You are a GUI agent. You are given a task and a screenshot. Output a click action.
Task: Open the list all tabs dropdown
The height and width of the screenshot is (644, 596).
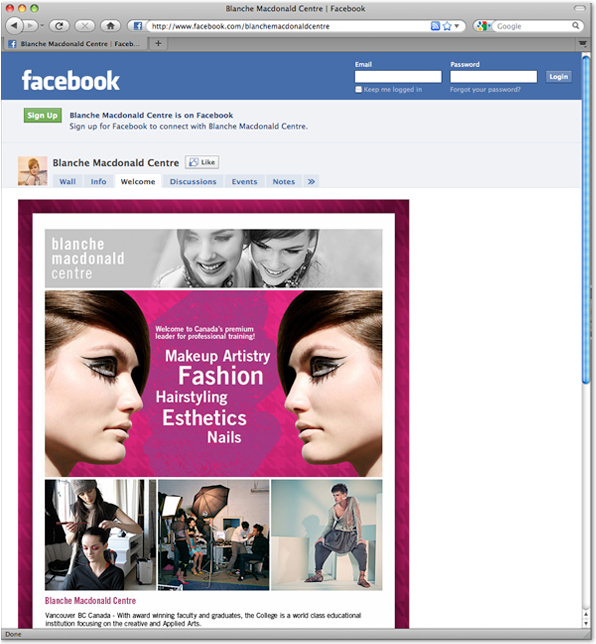(x=582, y=44)
